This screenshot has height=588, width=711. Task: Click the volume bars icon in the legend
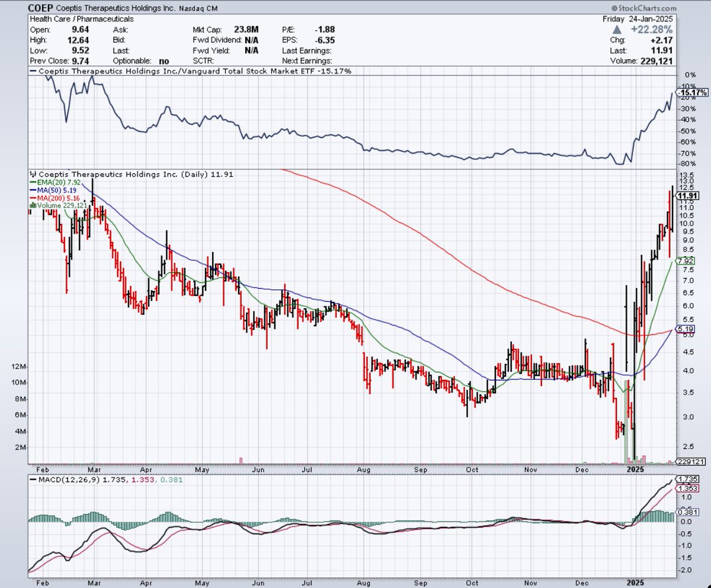pos(33,206)
